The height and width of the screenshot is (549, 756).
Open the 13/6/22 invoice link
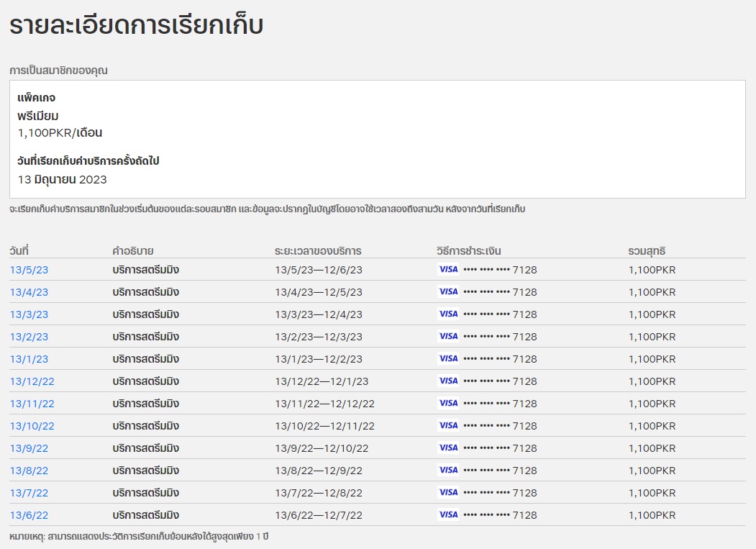point(29,515)
